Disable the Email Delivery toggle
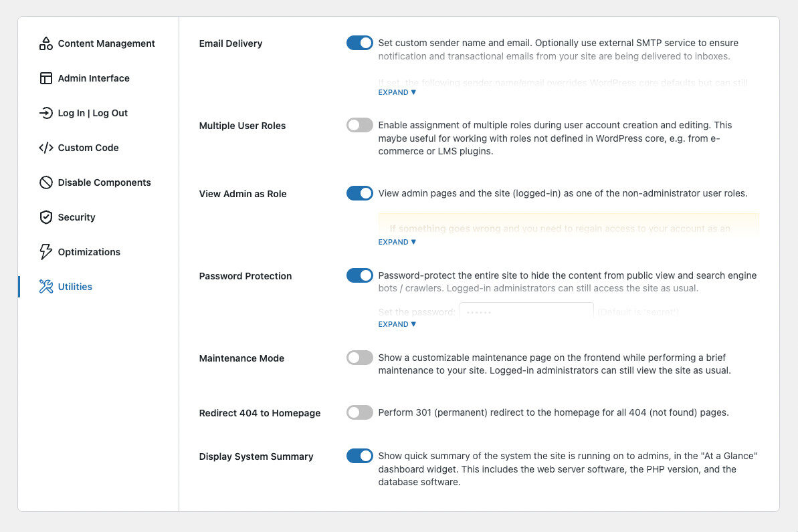Viewport: 798px width, 532px height. (x=359, y=42)
